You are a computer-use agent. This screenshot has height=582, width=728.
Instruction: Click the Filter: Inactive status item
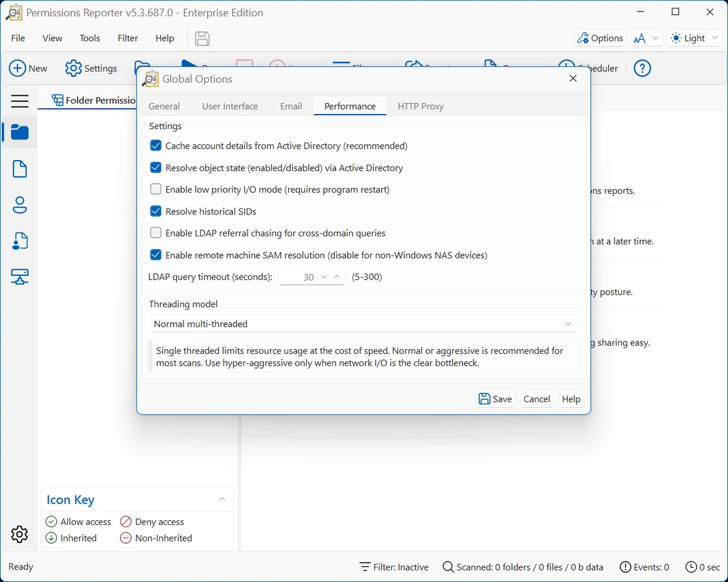[x=394, y=567]
